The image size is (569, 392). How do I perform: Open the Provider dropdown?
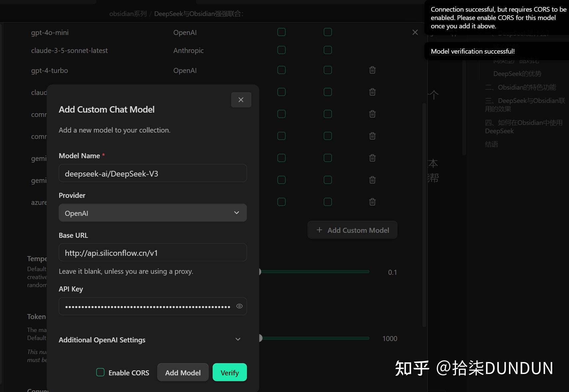[x=152, y=213]
